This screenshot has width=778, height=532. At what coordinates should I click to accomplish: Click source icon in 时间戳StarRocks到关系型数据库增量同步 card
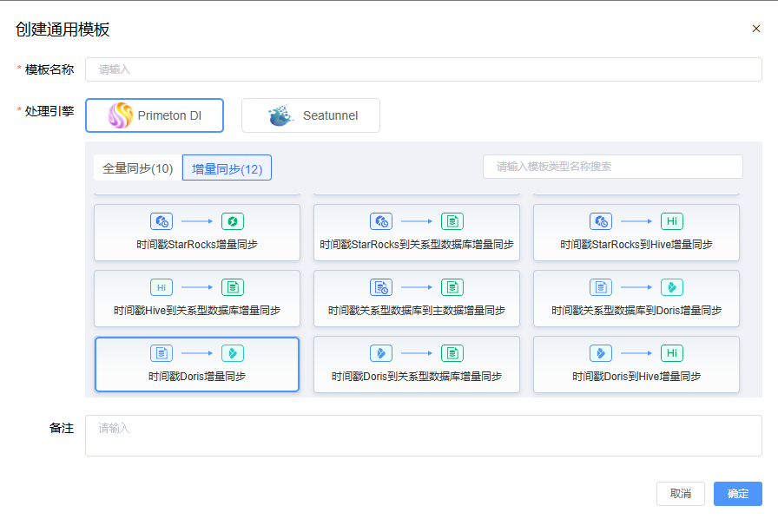pyautogui.click(x=380, y=220)
